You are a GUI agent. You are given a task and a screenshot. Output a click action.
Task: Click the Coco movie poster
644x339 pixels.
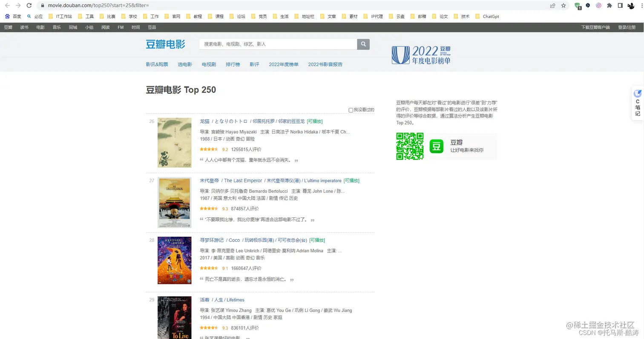tap(174, 261)
